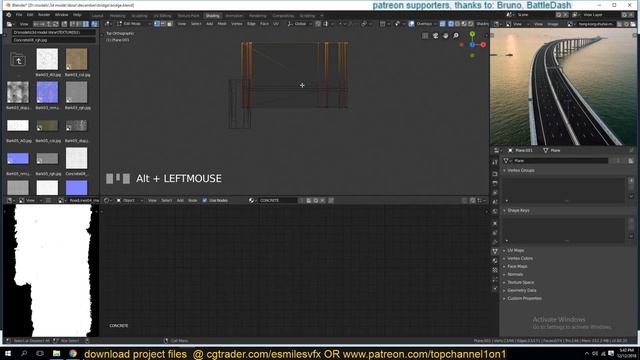The image size is (640, 360).
Task: Open the node editor Object type dropdown
Action: [x=131, y=200]
